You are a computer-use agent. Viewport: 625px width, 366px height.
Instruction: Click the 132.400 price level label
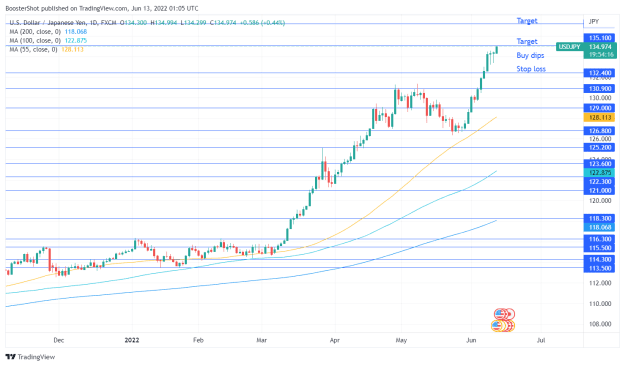[x=599, y=73]
